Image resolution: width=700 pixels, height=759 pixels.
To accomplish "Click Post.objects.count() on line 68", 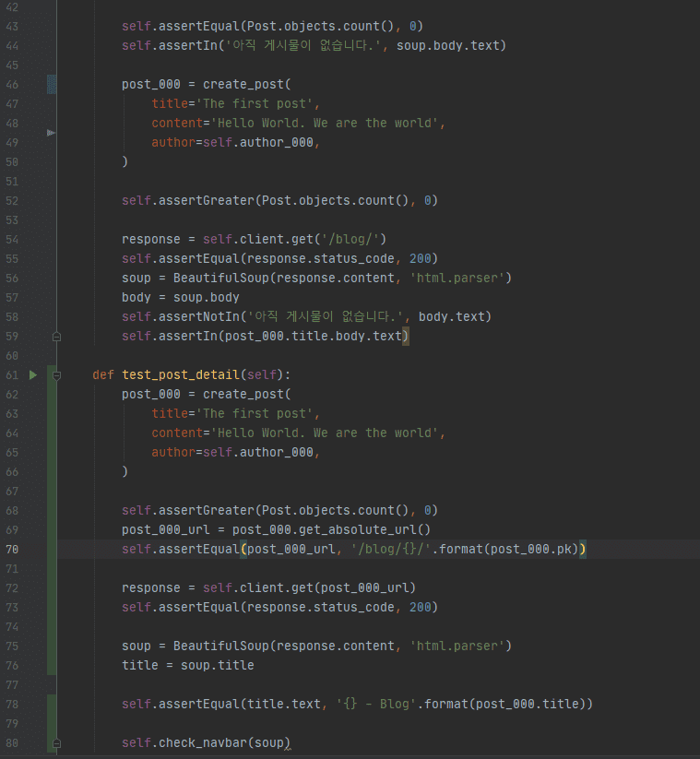I will pyautogui.click(x=335, y=510).
